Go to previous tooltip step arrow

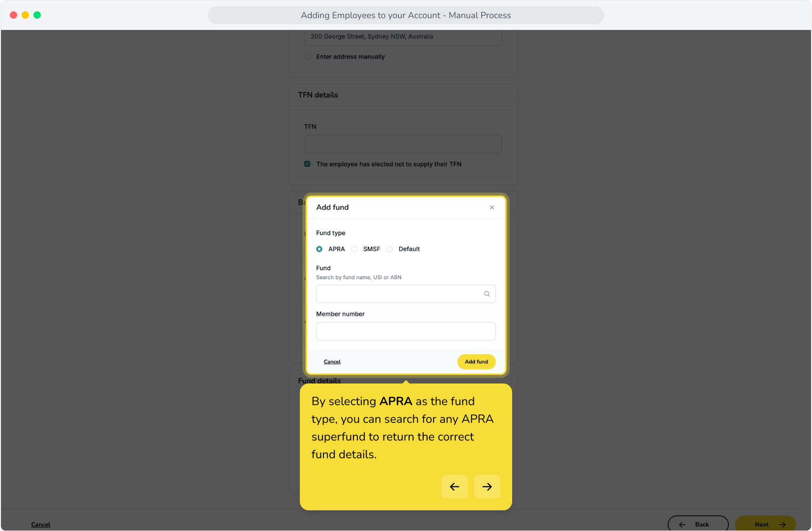click(x=454, y=487)
